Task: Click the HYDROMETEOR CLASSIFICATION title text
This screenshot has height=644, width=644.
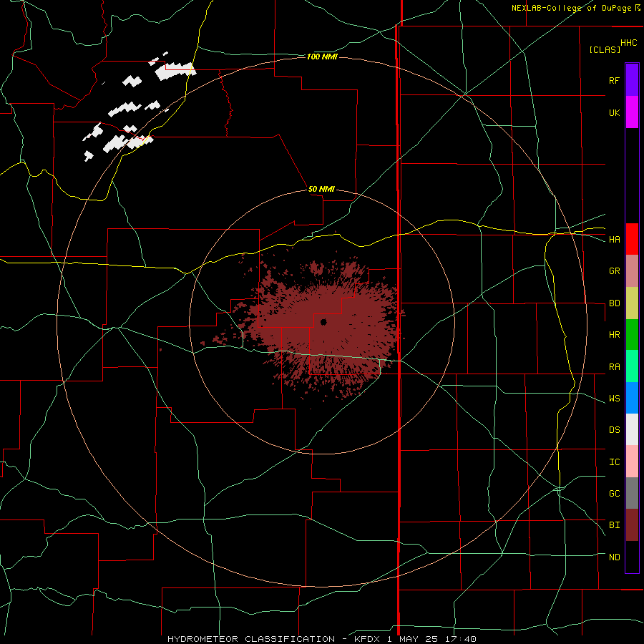Action: pos(251,639)
